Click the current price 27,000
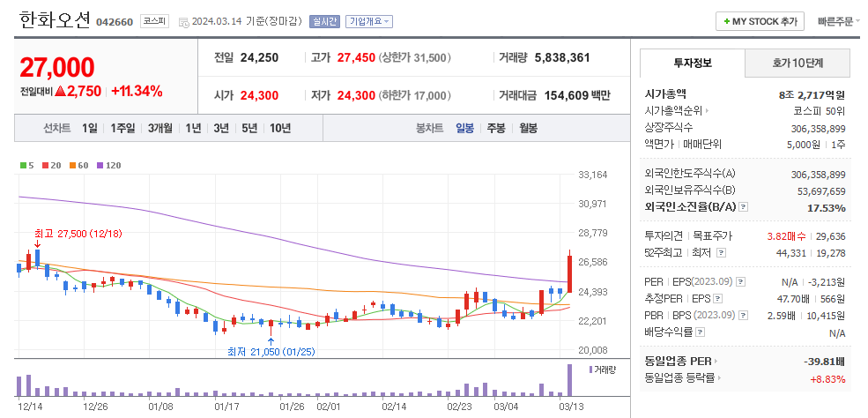 point(57,67)
